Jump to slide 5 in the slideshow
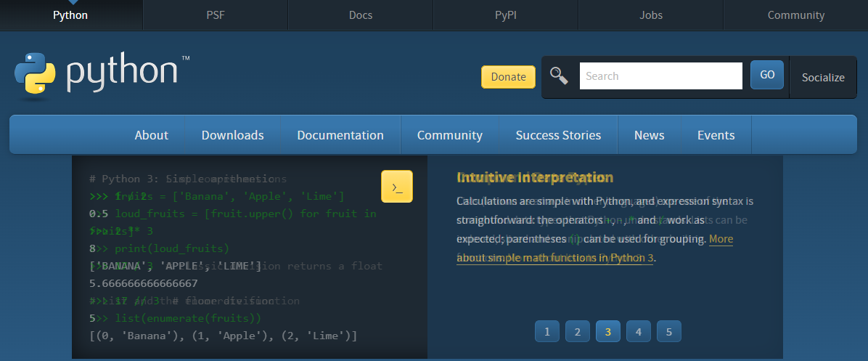 click(669, 332)
